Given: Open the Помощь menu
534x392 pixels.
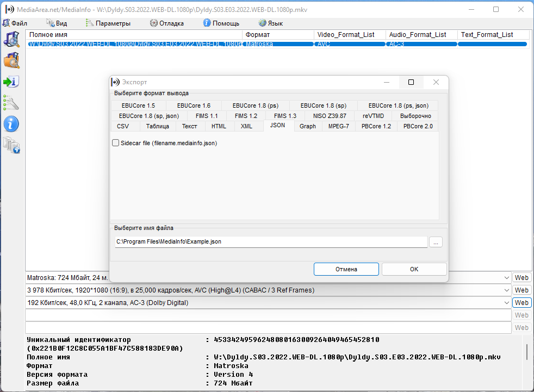Looking at the screenshot, I should (221, 23).
